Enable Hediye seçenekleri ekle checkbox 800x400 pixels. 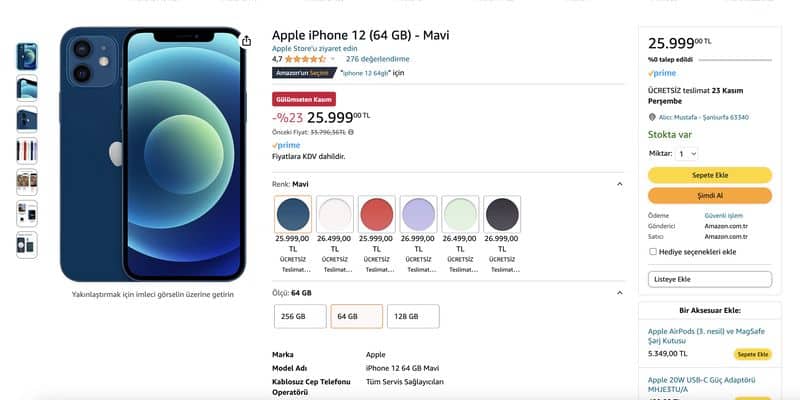click(x=653, y=252)
